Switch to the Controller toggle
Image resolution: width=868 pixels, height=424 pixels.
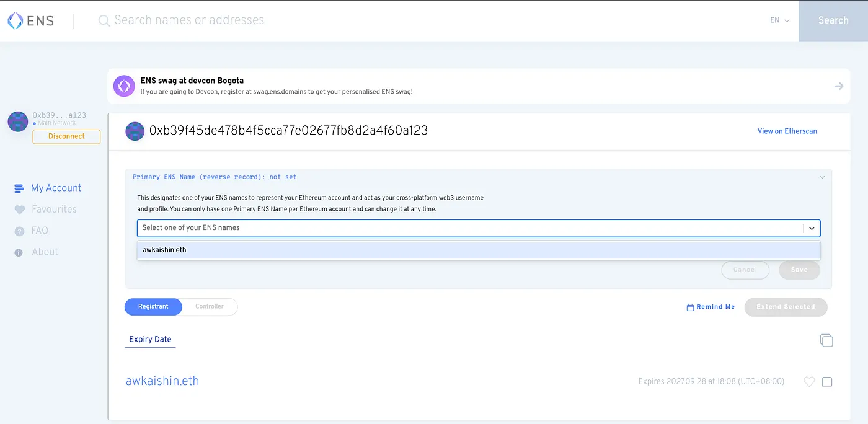coord(210,307)
